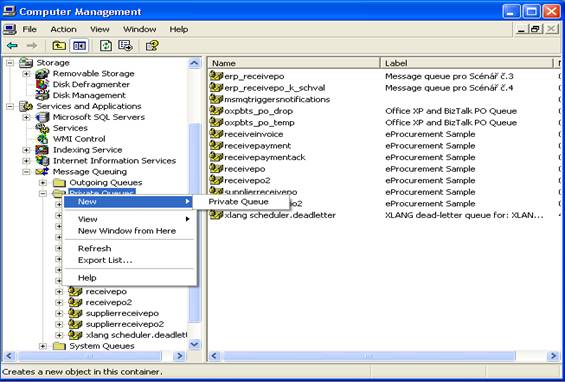This screenshot has height=382, width=565.
Task: Select Help in the context menu
Action: coord(128,277)
